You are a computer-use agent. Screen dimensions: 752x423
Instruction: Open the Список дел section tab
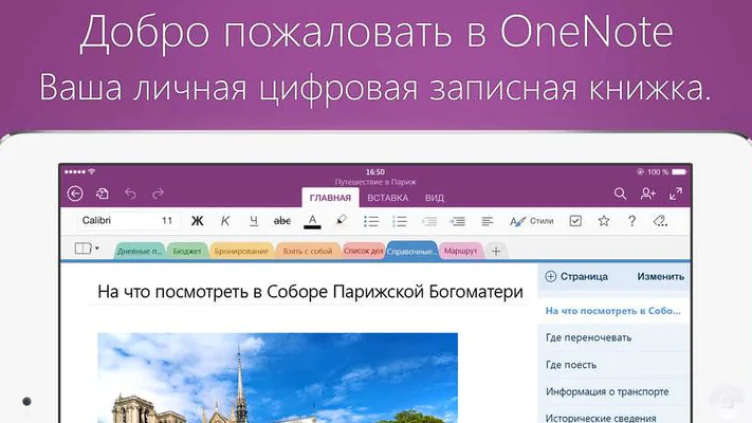[x=364, y=251]
